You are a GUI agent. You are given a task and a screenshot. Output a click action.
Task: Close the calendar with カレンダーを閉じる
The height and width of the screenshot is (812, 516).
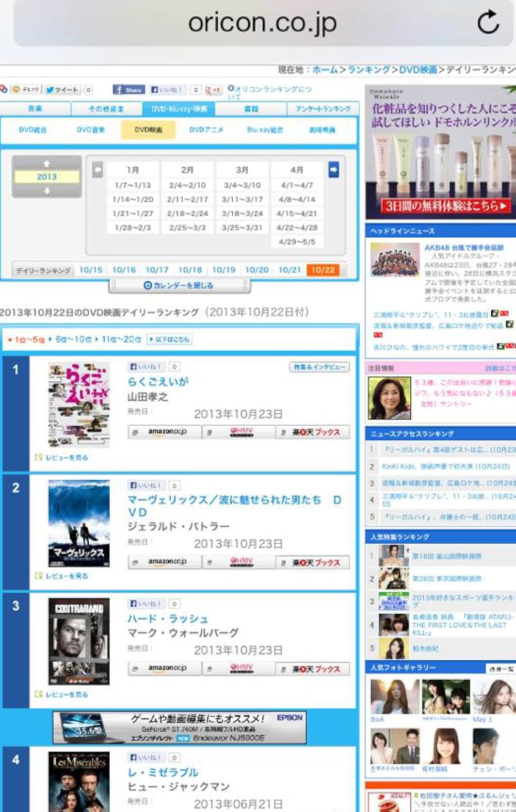179,285
